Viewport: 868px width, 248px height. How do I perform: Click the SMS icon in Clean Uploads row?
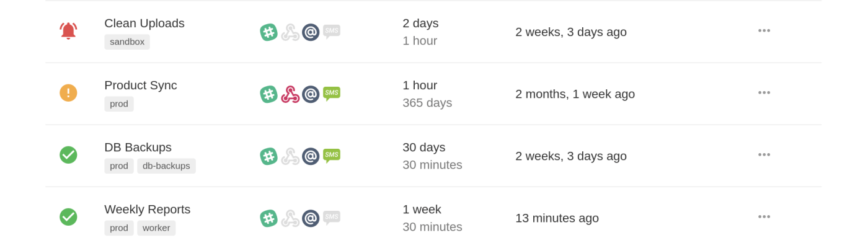click(x=332, y=31)
